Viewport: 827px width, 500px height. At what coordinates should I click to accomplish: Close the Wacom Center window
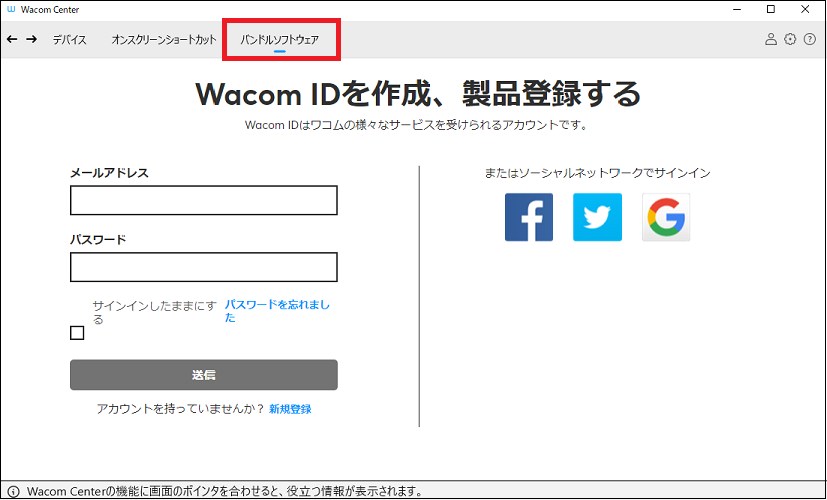pos(805,9)
